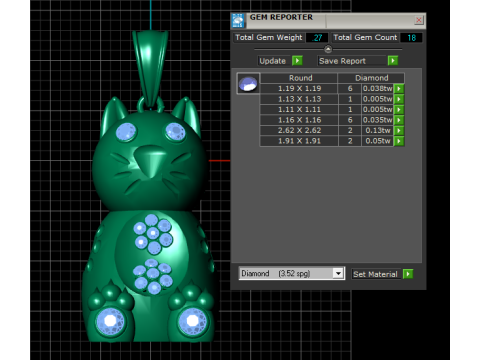The height and width of the screenshot is (360, 480).
Task: Click the Diamond column header
Action: [371, 78]
